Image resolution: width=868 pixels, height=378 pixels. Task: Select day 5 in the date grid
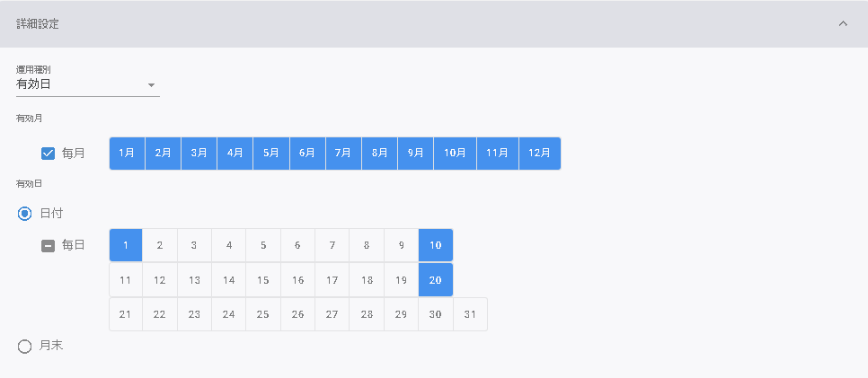click(x=263, y=245)
